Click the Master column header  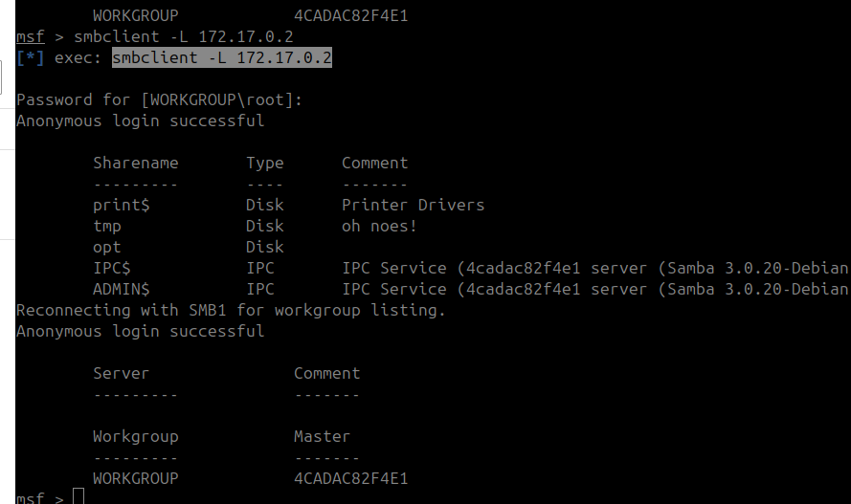pyautogui.click(x=323, y=436)
